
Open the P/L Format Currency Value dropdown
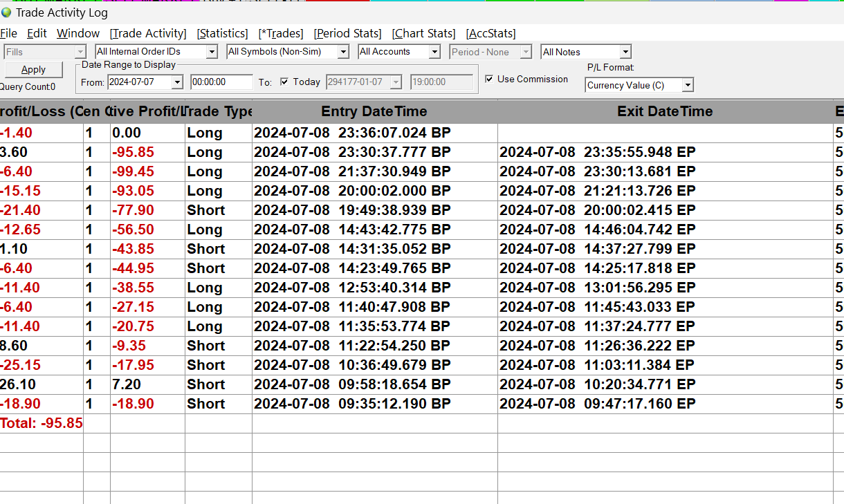tap(688, 85)
